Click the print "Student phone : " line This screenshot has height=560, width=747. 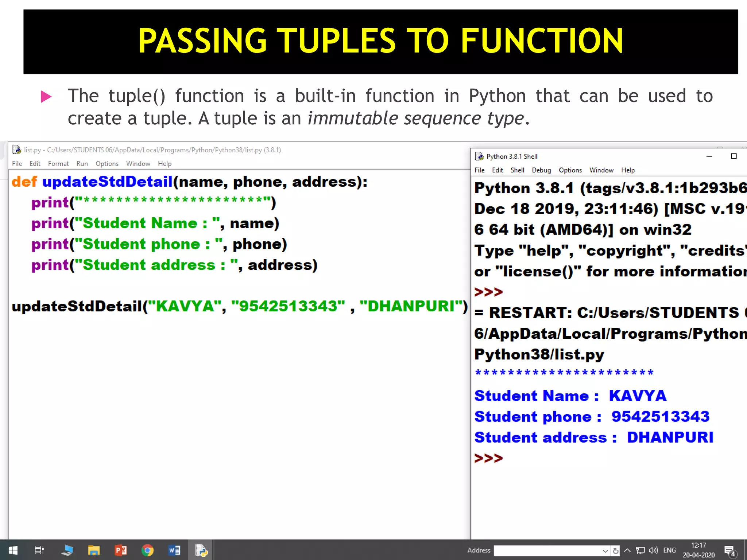159,244
